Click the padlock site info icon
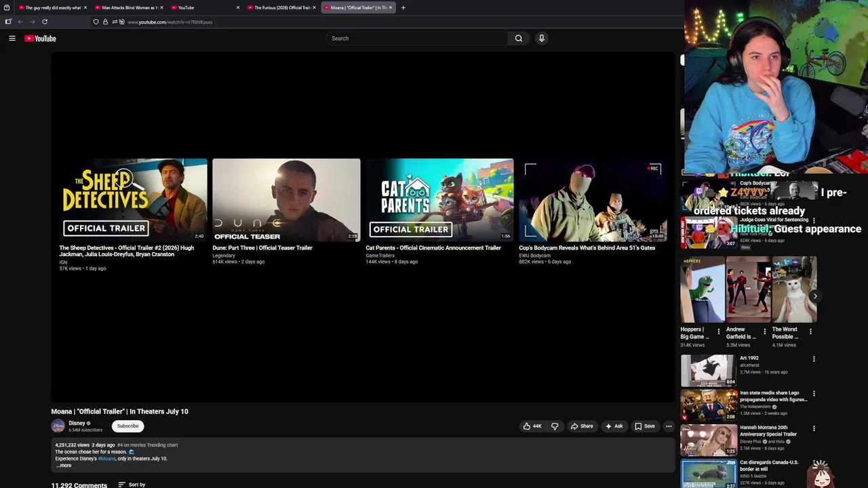Screen dimensions: 868x488 [105, 22]
